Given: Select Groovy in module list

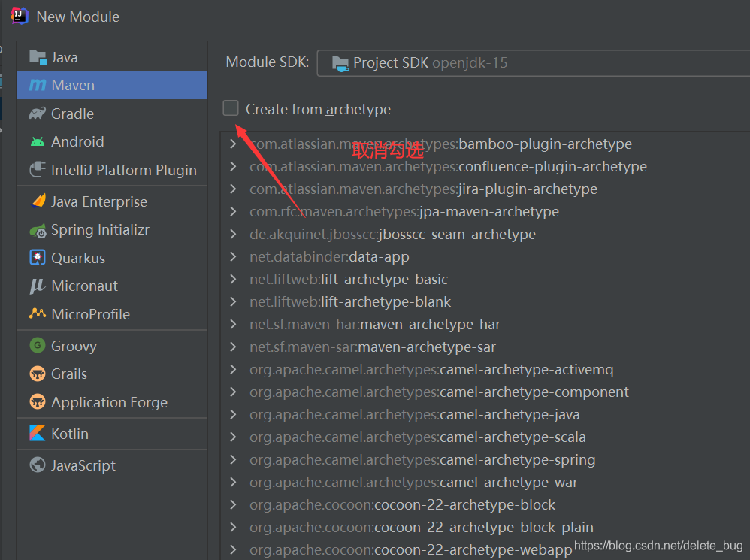Looking at the screenshot, I should click(112, 345).
